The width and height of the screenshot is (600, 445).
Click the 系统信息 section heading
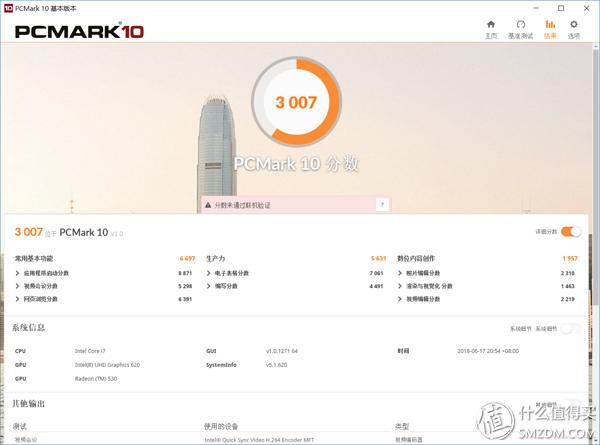click(x=29, y=328)
